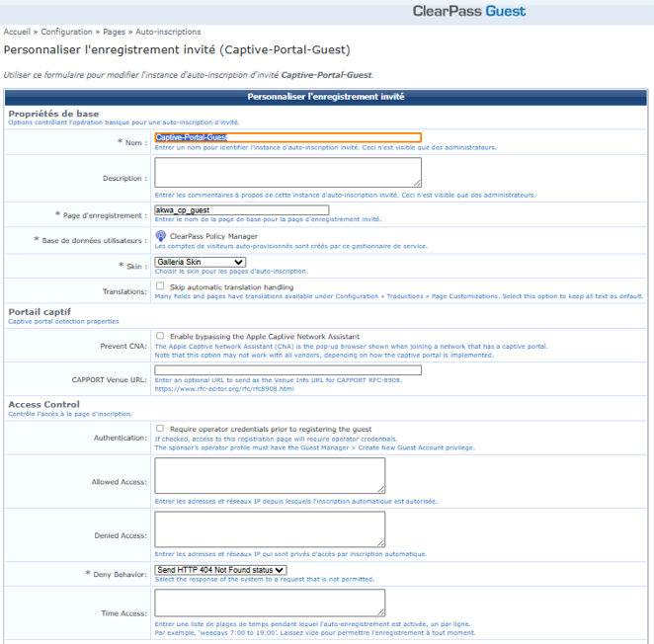Click the Time Access resize handle

[x=381, y=612]
